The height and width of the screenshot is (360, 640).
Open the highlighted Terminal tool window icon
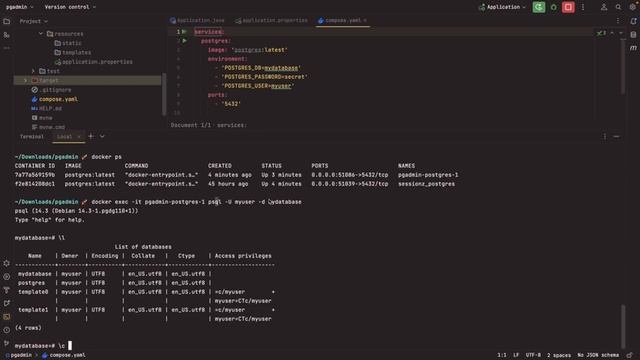(x=7, y=317)
